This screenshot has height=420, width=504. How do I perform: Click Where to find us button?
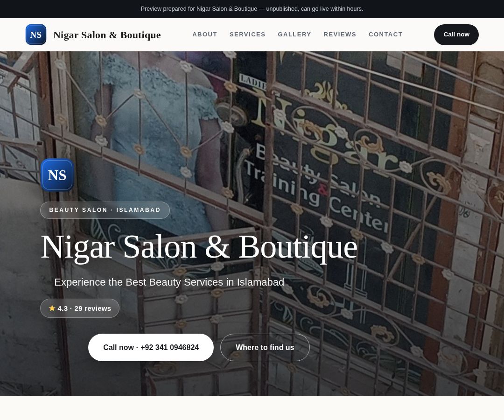(x=265, y=347)
